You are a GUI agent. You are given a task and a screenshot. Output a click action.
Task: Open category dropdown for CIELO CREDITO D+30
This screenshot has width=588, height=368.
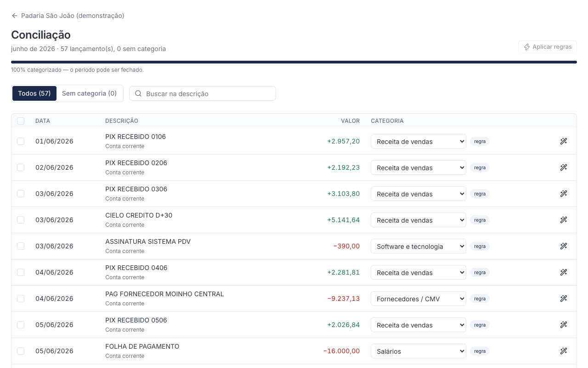click(x=418, y=220)
